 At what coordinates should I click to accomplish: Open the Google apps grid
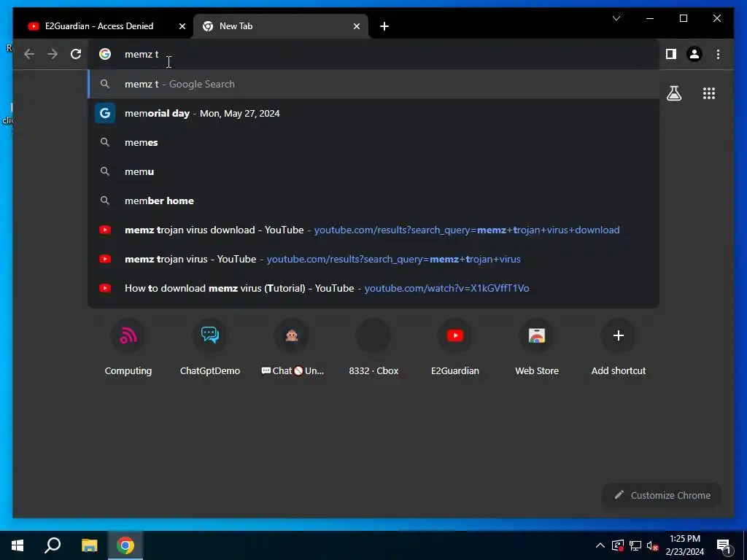click(709, 93)
